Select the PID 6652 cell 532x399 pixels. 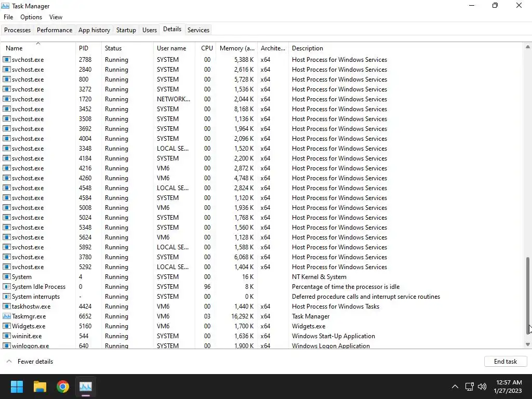pyautogui.click(x=86, y=316)
